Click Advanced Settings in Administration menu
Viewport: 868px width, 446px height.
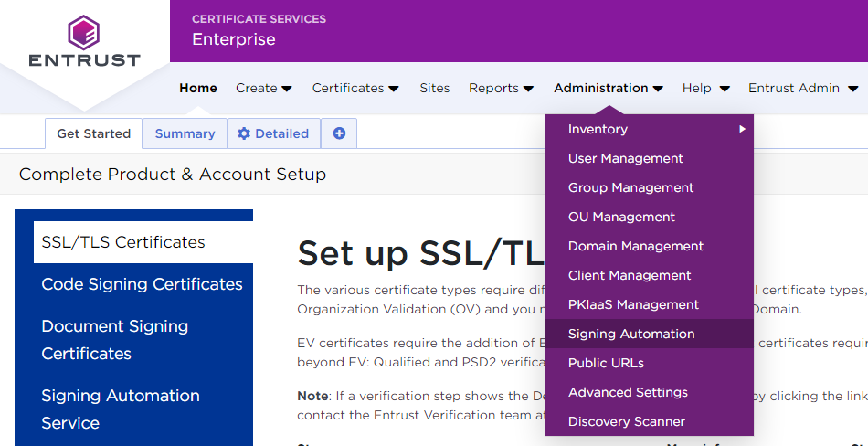[x=628, y=392]
